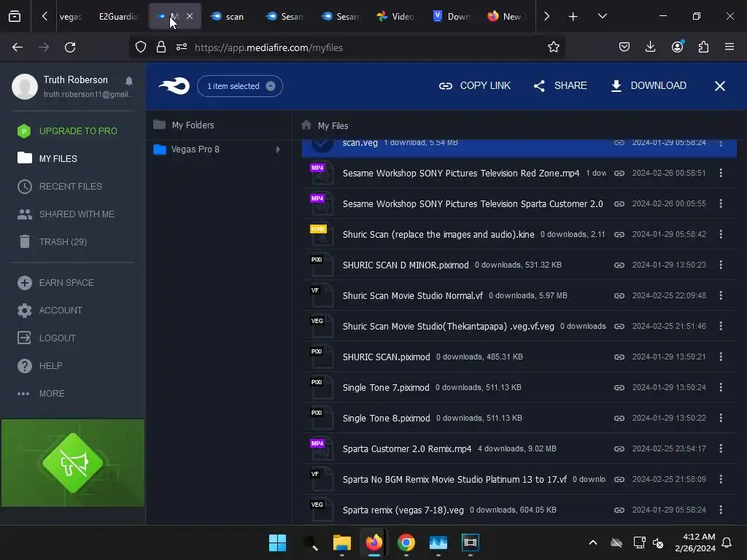Download the selected file

(649, 86)
